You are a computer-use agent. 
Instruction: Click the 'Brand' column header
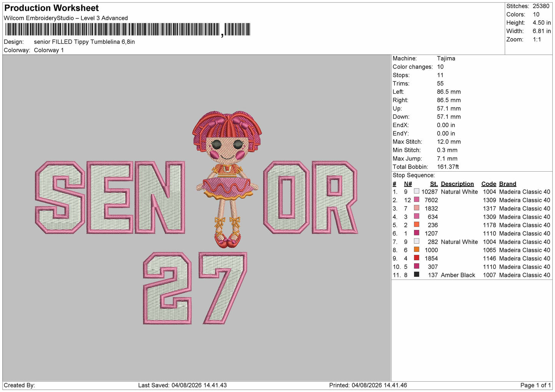(x=507, y=184)
